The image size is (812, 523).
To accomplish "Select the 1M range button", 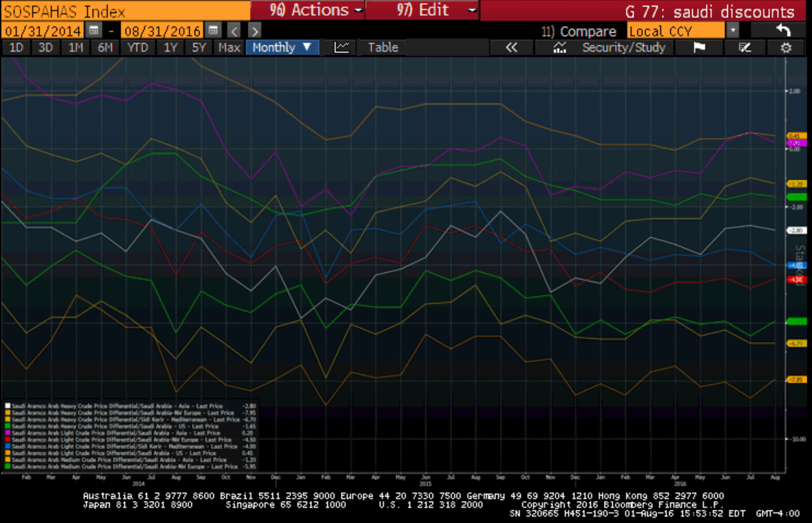I will [x=76, y=48].
